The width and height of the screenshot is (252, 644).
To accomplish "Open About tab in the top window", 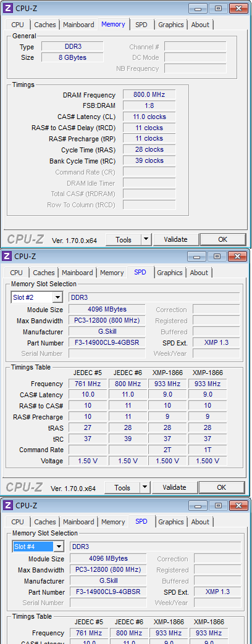I will tap(200, 25).
